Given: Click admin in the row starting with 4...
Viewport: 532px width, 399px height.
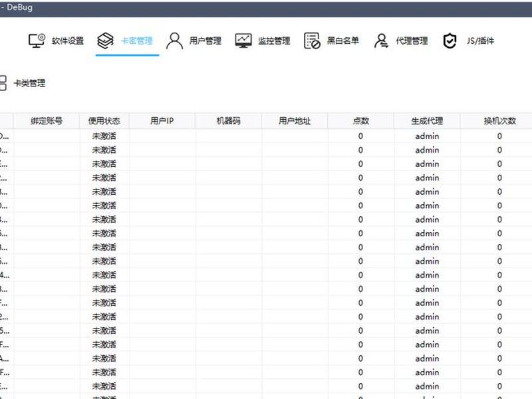Looking at the screenshot, I should point(427,275).
